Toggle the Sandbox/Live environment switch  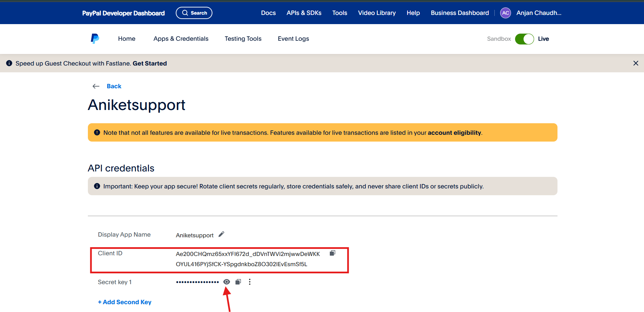pyautogui.click(x=524, y=39)
